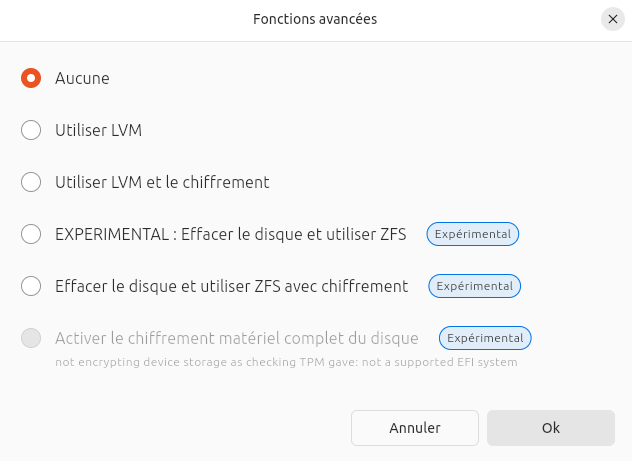Select radio circle for ZFS avec chiffrement
The image size is (632, 461).
point(31,286)
